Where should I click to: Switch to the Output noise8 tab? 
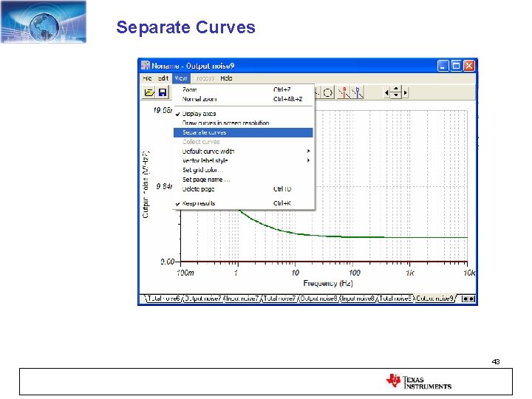319,299
